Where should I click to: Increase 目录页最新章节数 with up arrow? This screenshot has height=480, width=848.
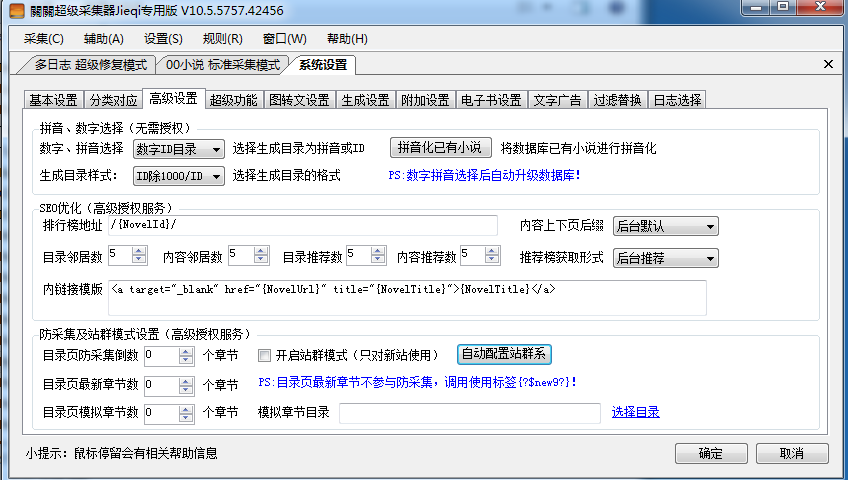click(x=186, y=382)
